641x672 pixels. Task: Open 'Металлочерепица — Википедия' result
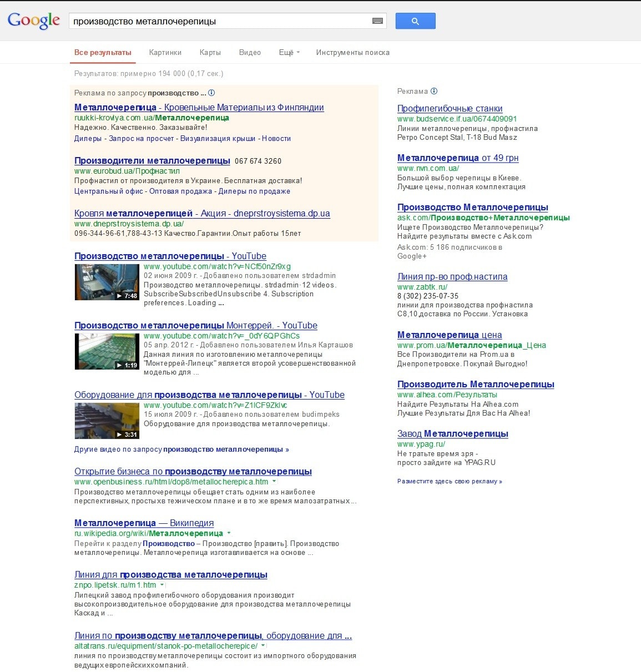pos(144,523)
